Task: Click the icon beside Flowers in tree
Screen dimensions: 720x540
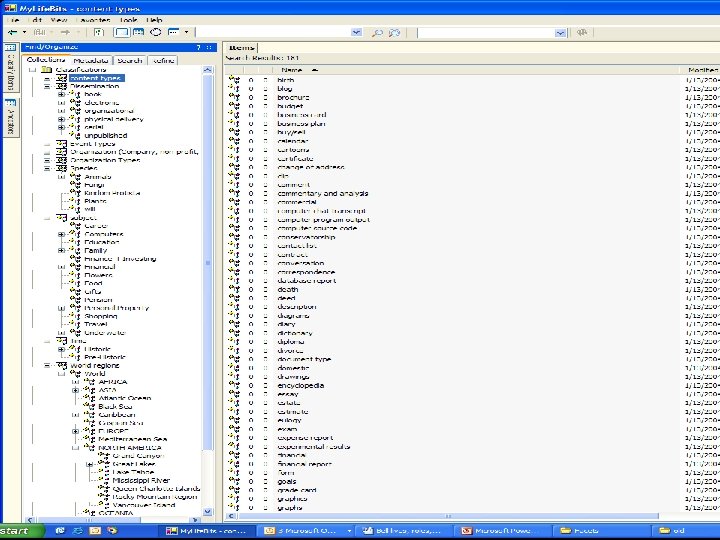Action: [76, 275]
